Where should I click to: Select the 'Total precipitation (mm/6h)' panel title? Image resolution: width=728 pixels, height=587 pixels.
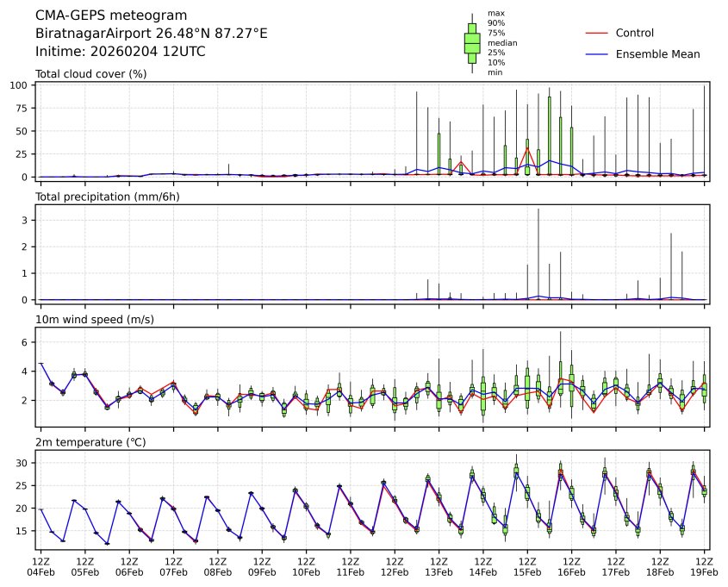[107, 197]
